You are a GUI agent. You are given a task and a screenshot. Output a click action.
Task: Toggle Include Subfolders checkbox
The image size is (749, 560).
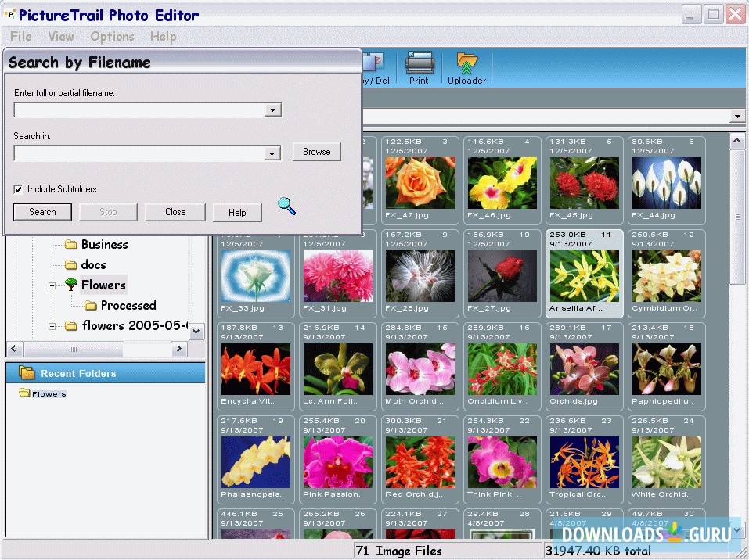[18, 189]
